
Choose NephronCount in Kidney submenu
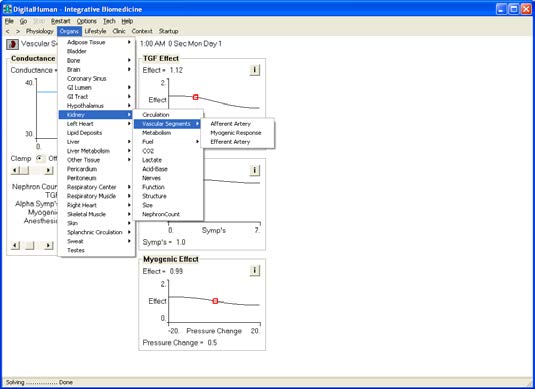point(168,214)
